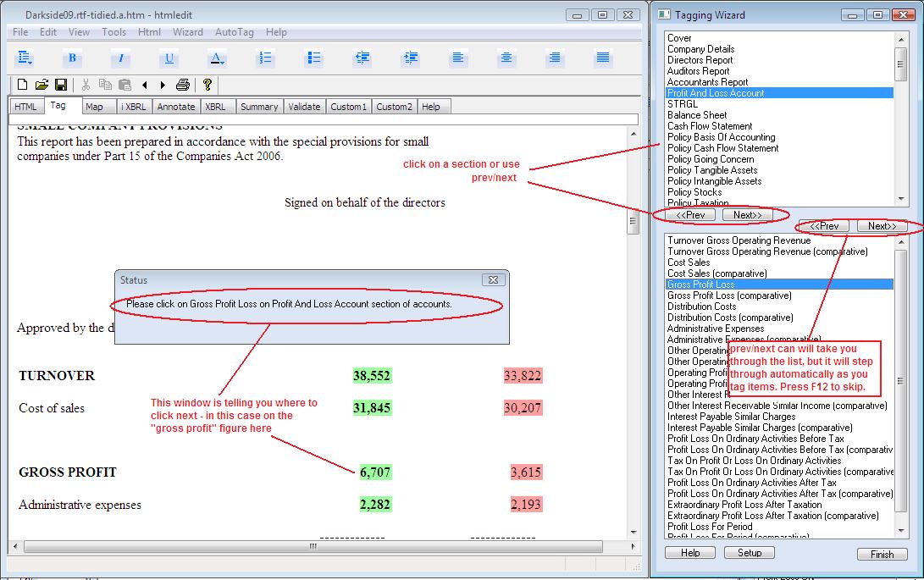Click Finish in the Tagging Wizard
924x580 pixels.
(883, 554)
